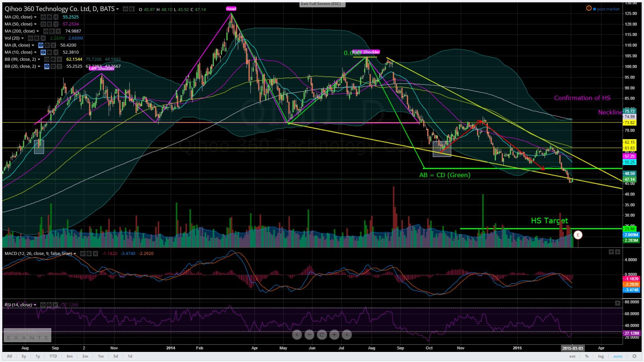This screenshot has height=362, width=644.
Task: Remove the BB (20, close, 2) indicator
Action: 59,66
